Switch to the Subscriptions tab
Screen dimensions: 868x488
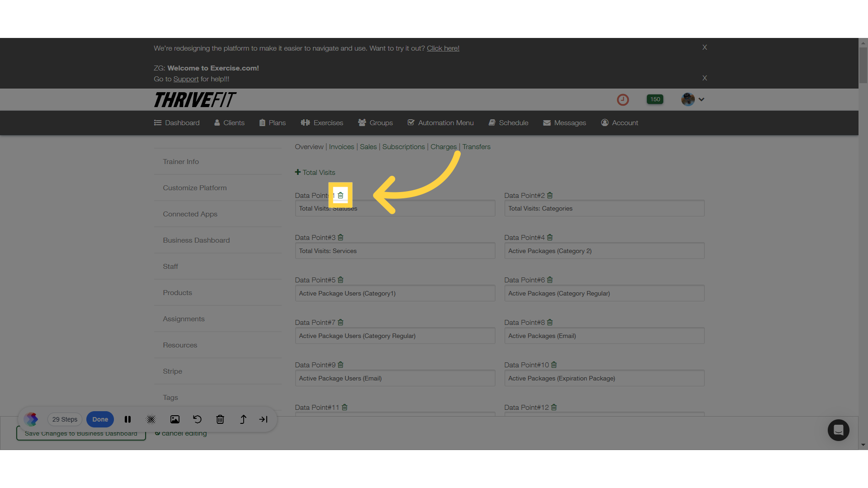(404, 146)
